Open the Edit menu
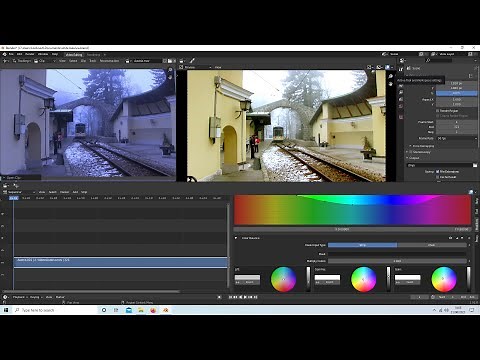 point(19,54)
